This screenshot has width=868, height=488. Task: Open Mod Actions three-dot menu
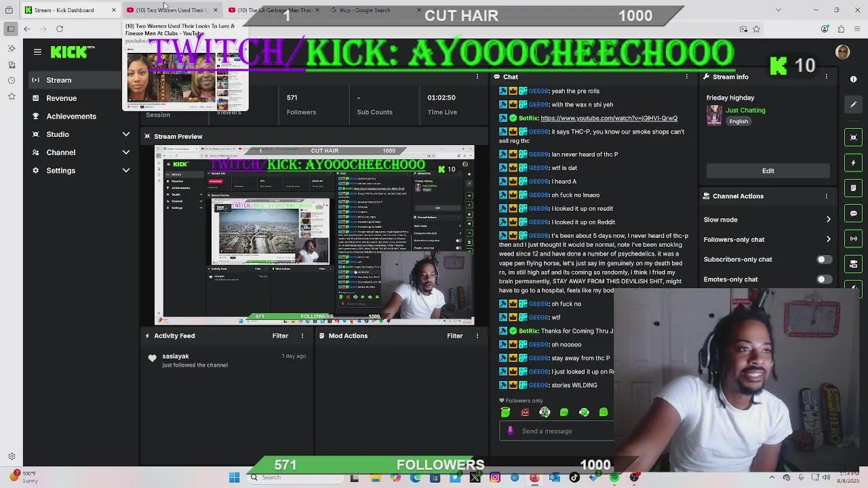click(477, 335)
